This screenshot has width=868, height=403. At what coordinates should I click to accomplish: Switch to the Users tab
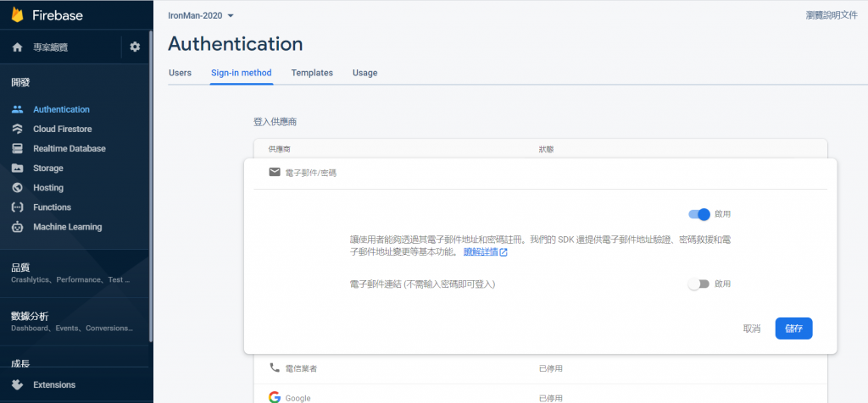(180, 73)
